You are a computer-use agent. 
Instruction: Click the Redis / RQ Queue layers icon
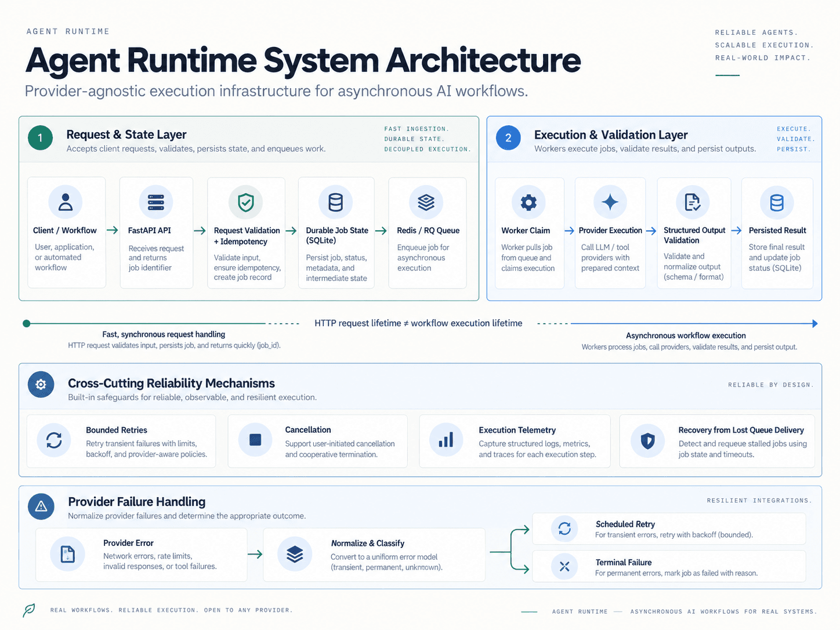coord(426,202)
